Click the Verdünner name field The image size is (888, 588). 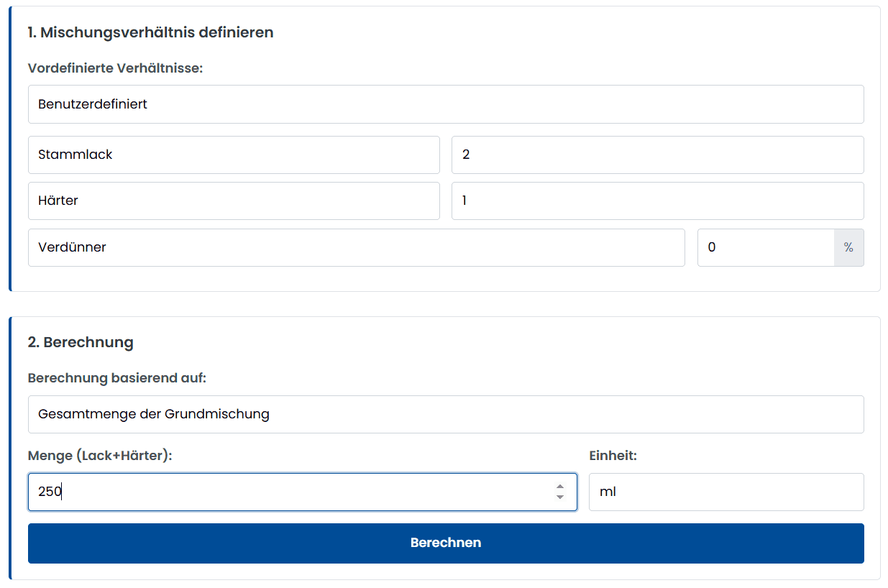[356, 247]
